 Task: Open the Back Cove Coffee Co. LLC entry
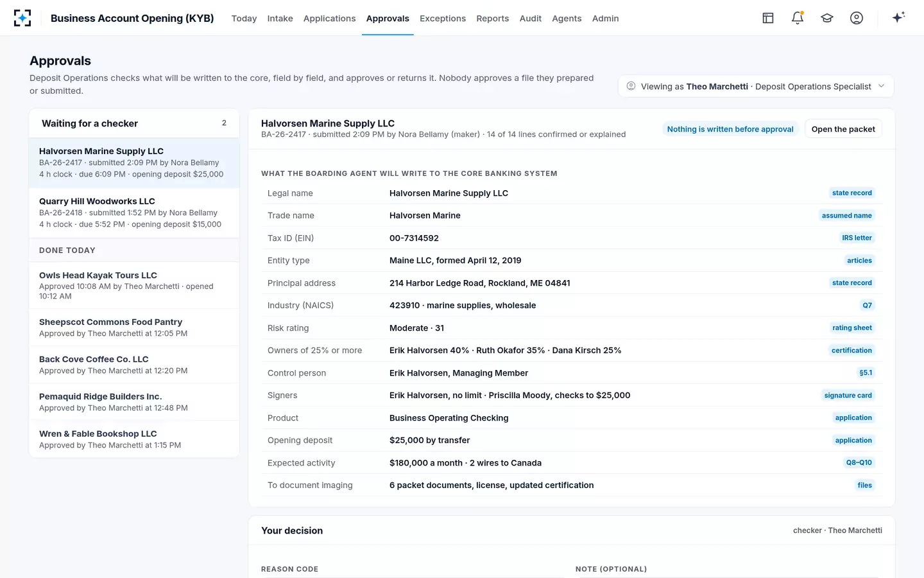pyautogui.click(x=134, y=365)
